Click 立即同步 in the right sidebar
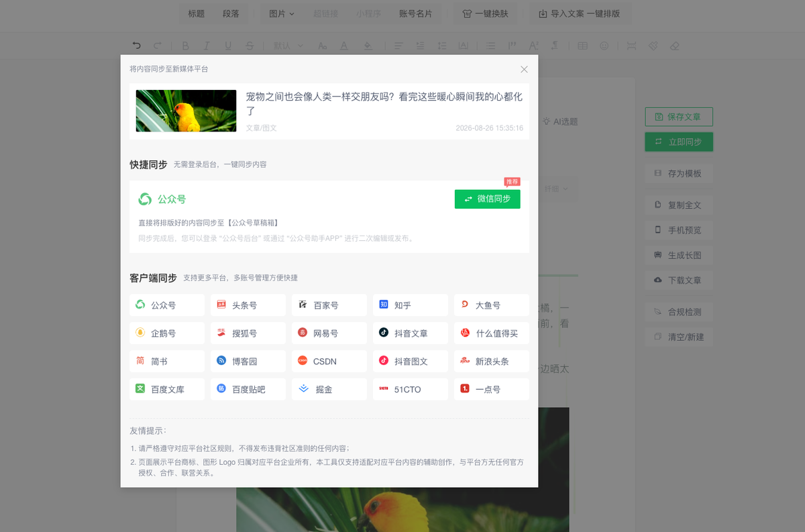 [x=679, y=142]
